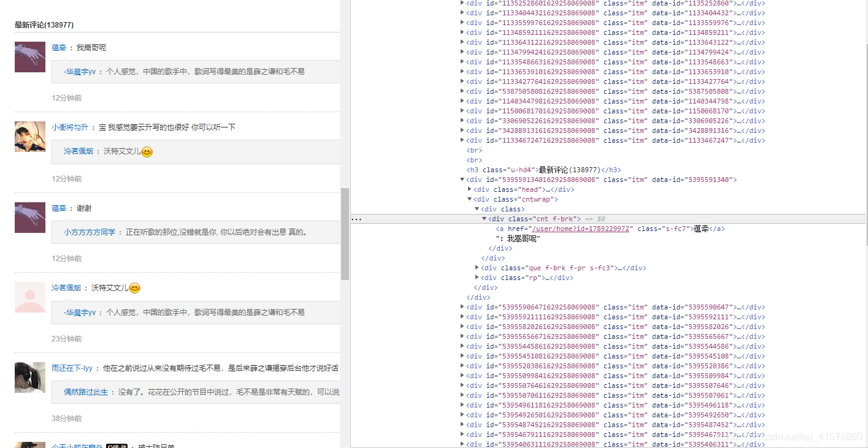868x448 pixels.
Task: Select div row with data-id 5395487452
Action: pos(615,425)
